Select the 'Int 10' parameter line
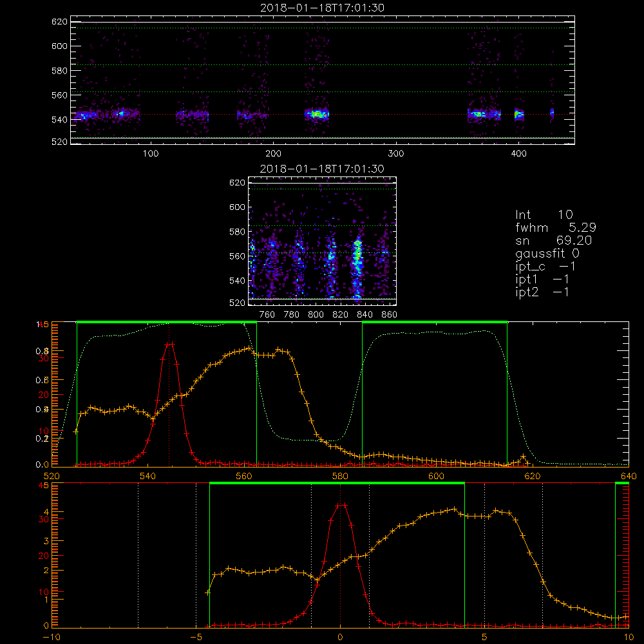The width and height of the screenshot is (644, 644). 544,214
